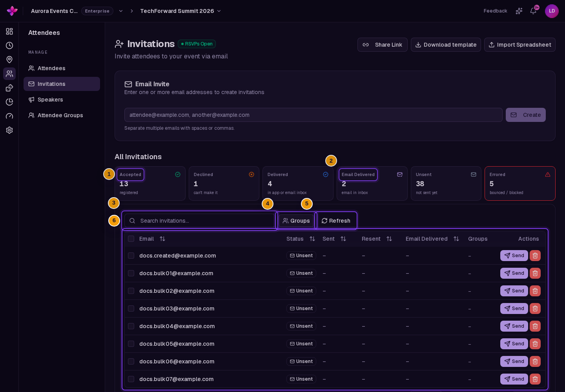Navigate to Attendee Groups
This screenshot has height=392, width=565.
pyautogui.click(x=62, y=115)
